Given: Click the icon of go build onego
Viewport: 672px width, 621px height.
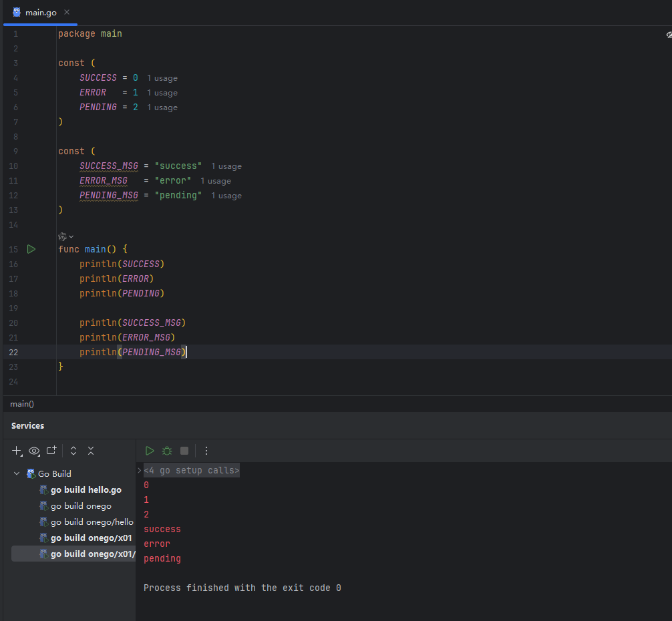Looking at the screenshot, I should pos(43,505).
